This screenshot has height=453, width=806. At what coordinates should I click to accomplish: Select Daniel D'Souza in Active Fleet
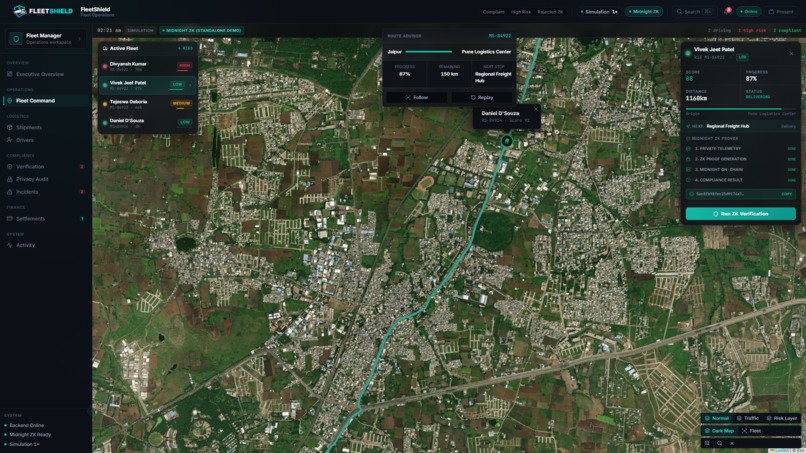(x=148, y=123)
